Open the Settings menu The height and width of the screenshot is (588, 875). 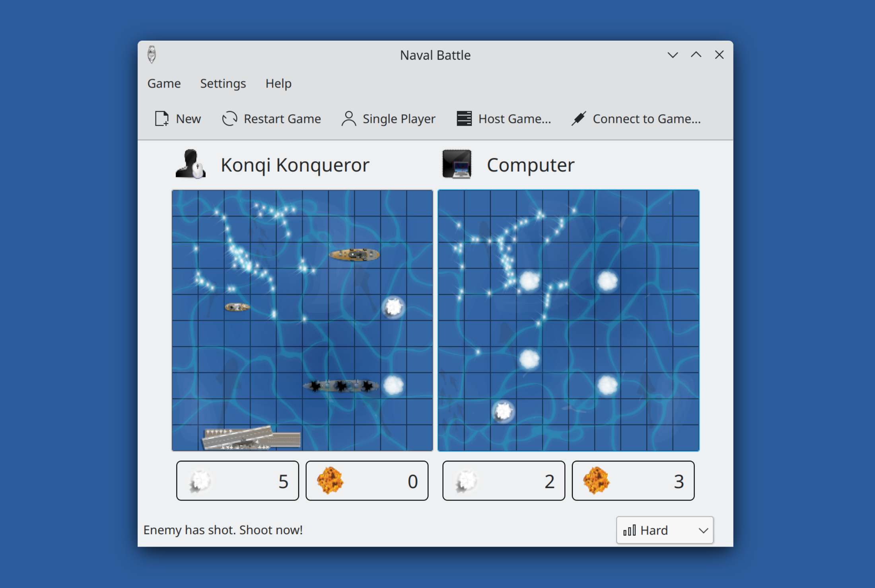coord(223,84)
